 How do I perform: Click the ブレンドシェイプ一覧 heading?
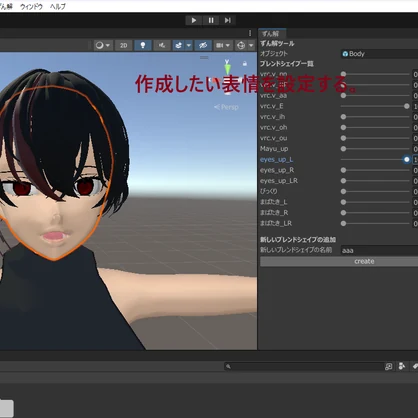(287, 63)
